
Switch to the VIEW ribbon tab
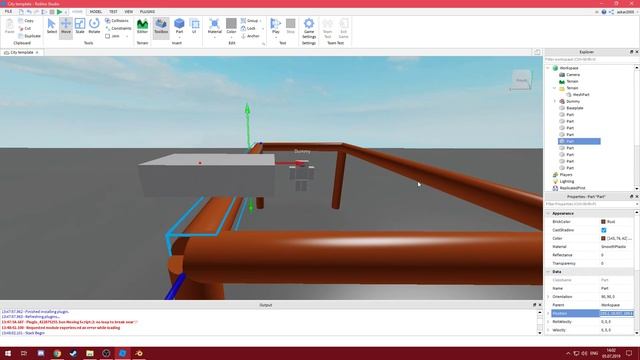click(129, 12)
